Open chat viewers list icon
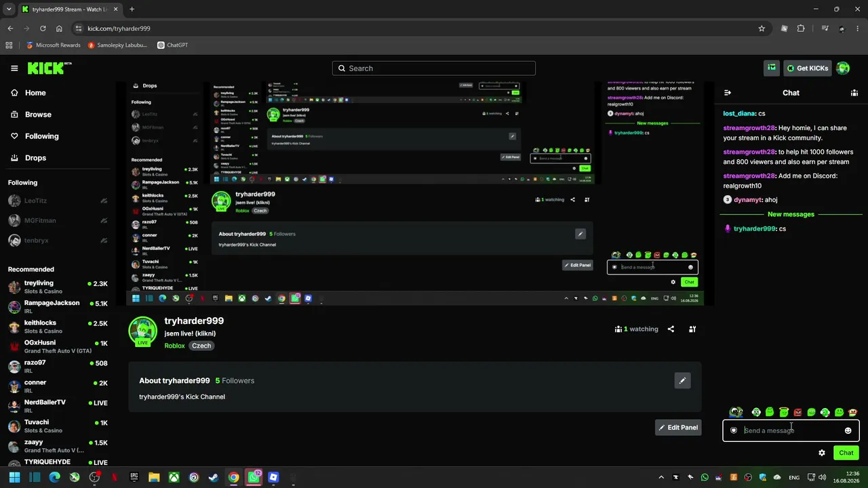The height and width of the screenshot is (488, 868). point(854,93)
